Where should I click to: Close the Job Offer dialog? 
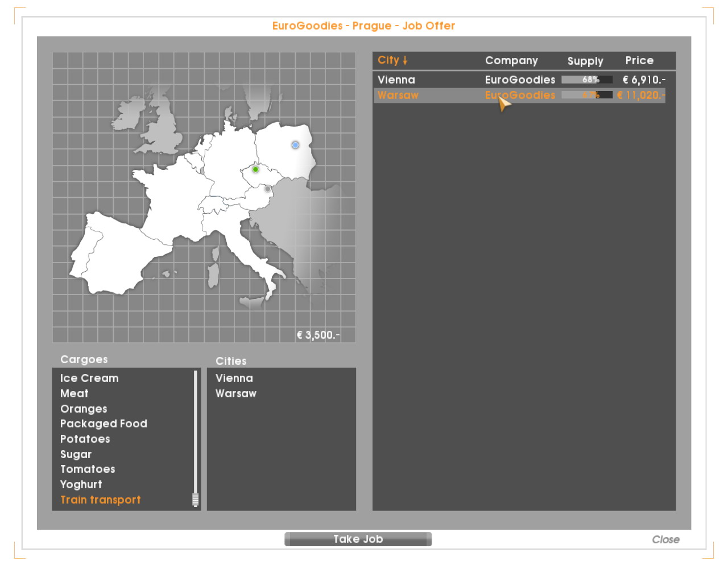665,539
